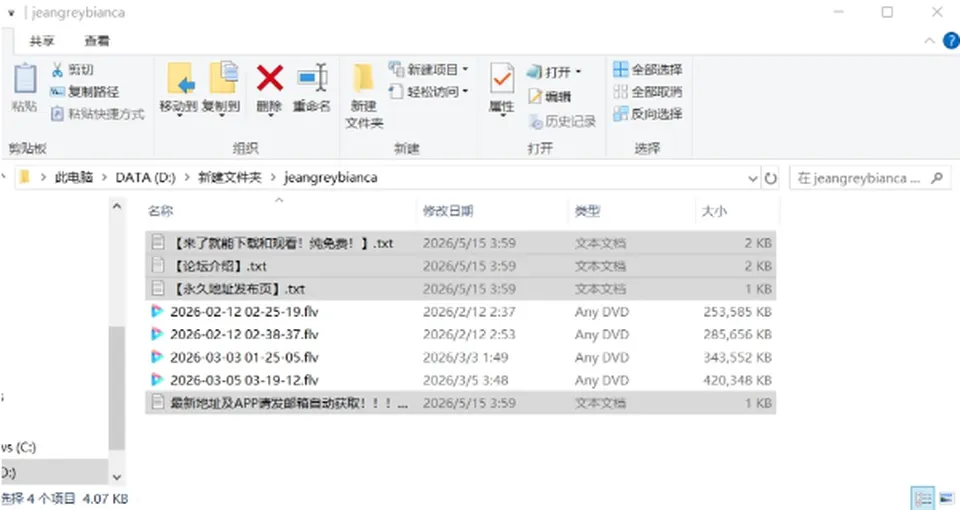Sort by the Date modified (修改日期) column
The image size is (960, 510).
448,211
